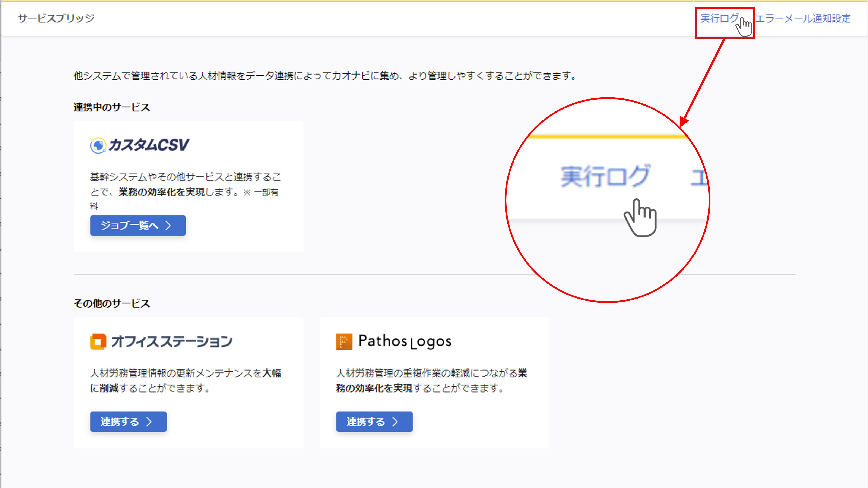Click the カスタムCSV globe logo icon
The height and width of the screenshot is (488, 868).
click(98, 145)
